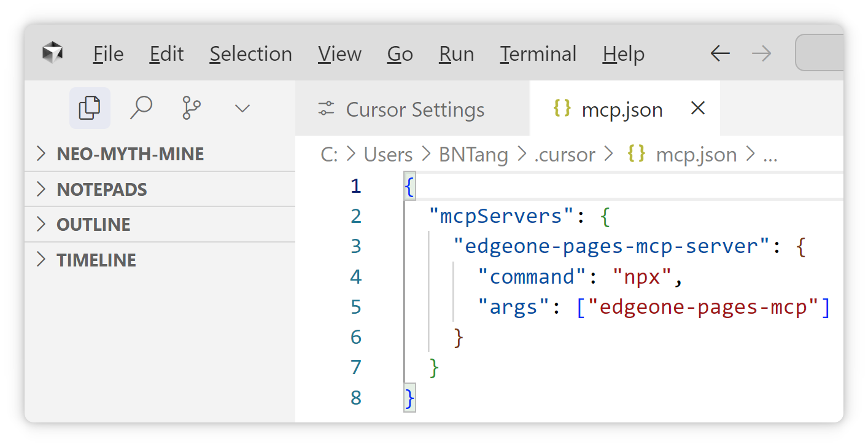The height and width of the screenshot is (447, 868).
Task: Navigate back with the left arrow
Action: 720,53
